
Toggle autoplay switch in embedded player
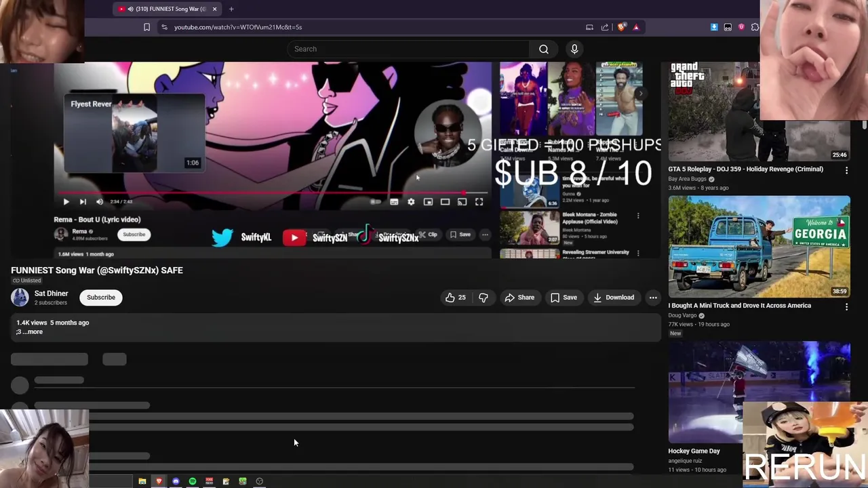click(x=375, y=202)
